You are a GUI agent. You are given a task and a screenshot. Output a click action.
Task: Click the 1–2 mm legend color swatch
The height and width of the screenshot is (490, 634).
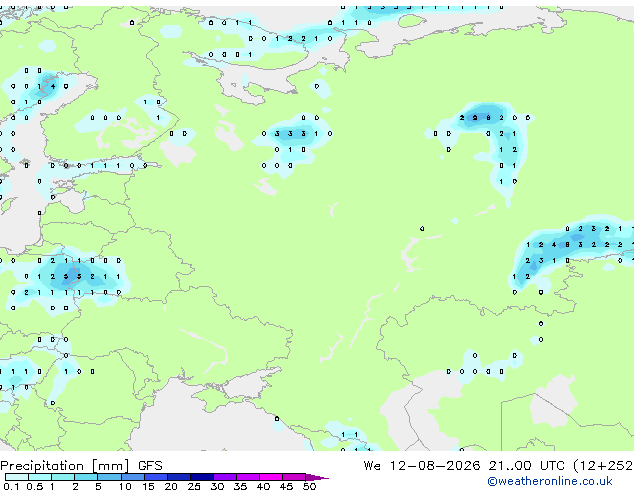pyautogui.click(x=63, y=477)
